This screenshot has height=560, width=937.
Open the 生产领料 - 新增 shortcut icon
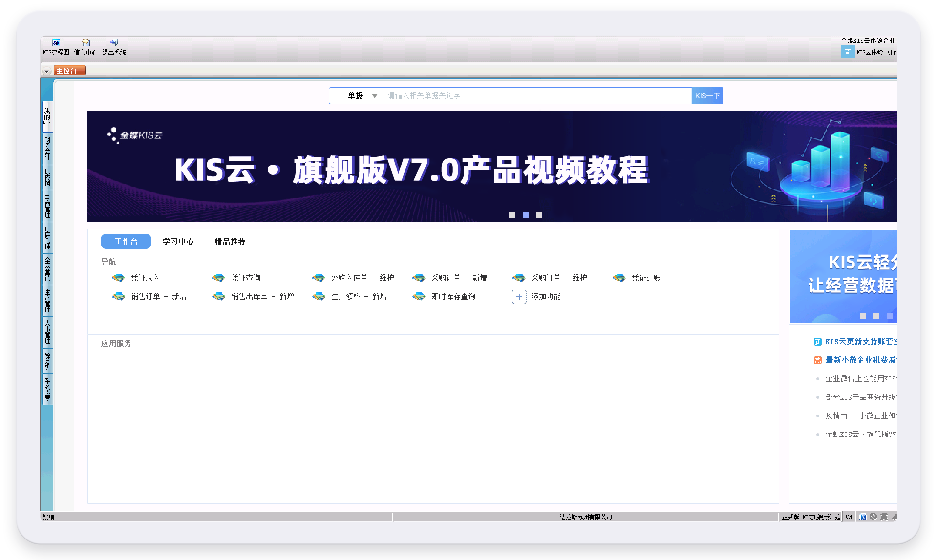(x=319, y=296)
